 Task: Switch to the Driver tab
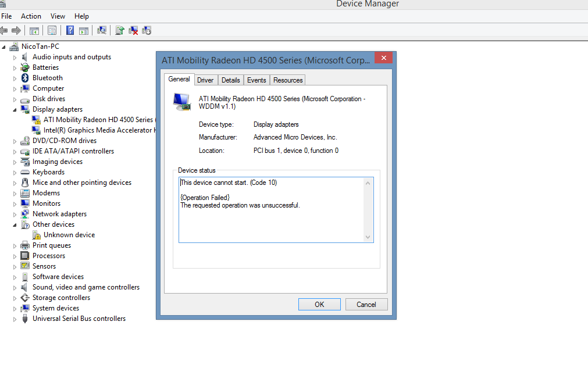(x=205, y=80)
